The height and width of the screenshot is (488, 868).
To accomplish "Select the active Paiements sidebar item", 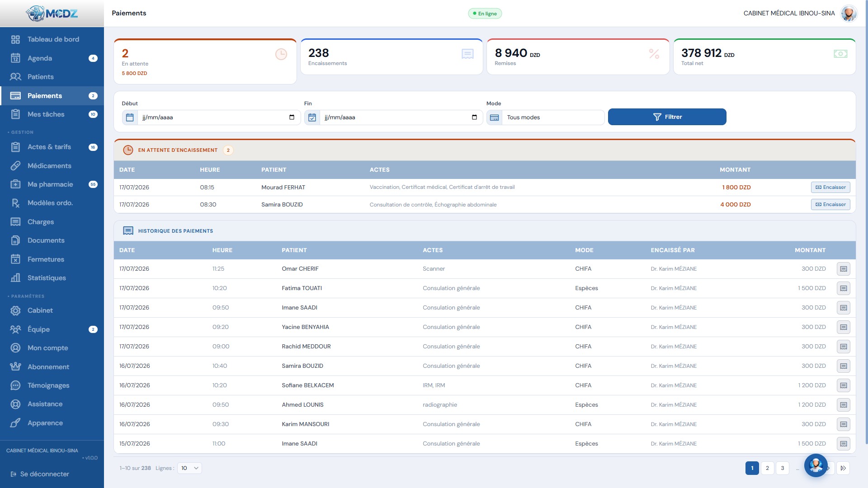I will click(x=52, y=96).
